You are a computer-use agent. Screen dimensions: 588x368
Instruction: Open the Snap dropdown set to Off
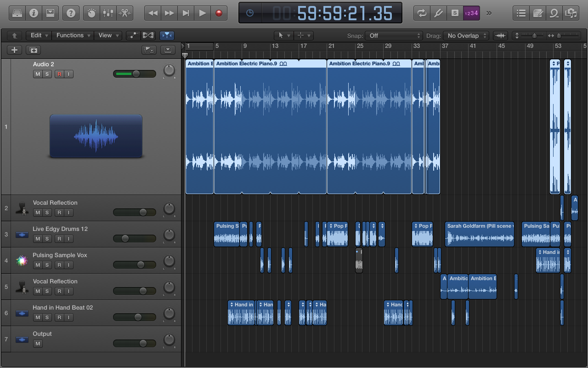tap(394, 35)
